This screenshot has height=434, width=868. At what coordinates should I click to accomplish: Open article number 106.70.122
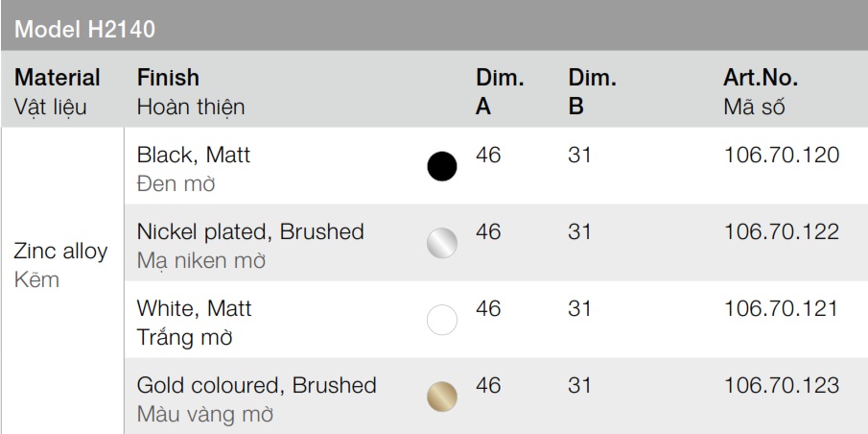[x=783, y=231]
